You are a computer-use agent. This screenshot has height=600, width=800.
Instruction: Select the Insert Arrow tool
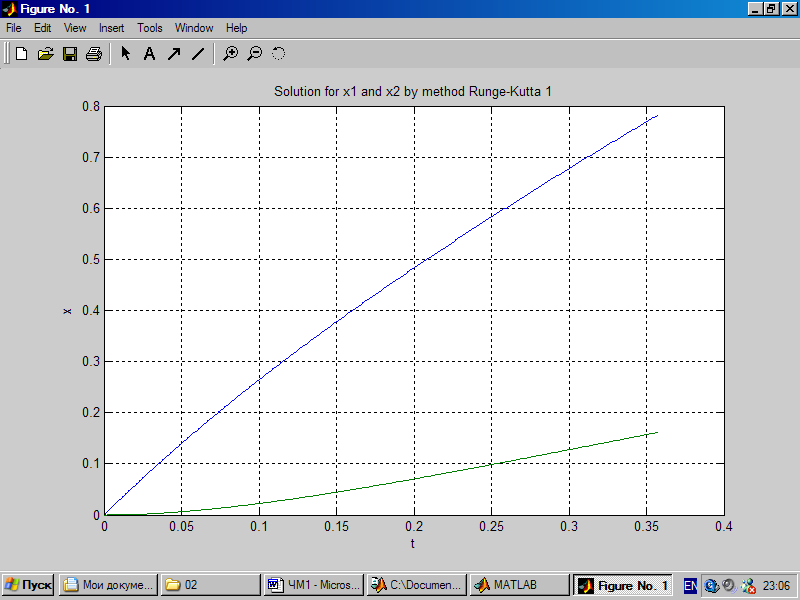point(174,54)
